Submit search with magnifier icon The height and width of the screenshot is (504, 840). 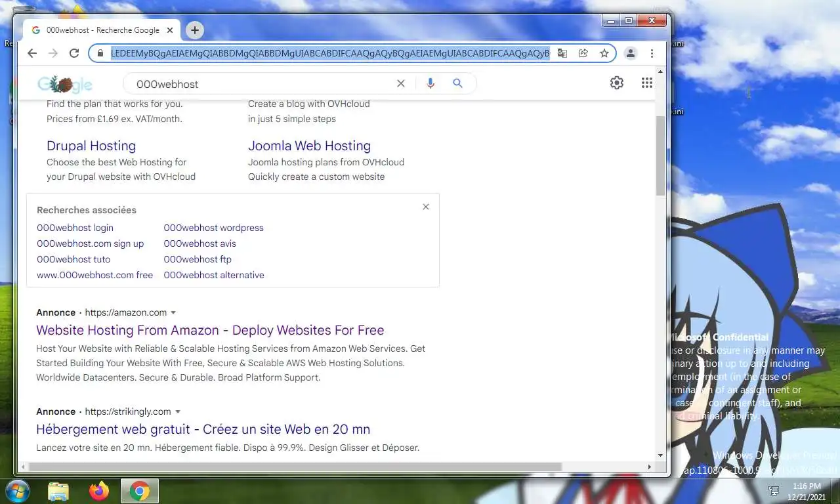tap(458, 83)
